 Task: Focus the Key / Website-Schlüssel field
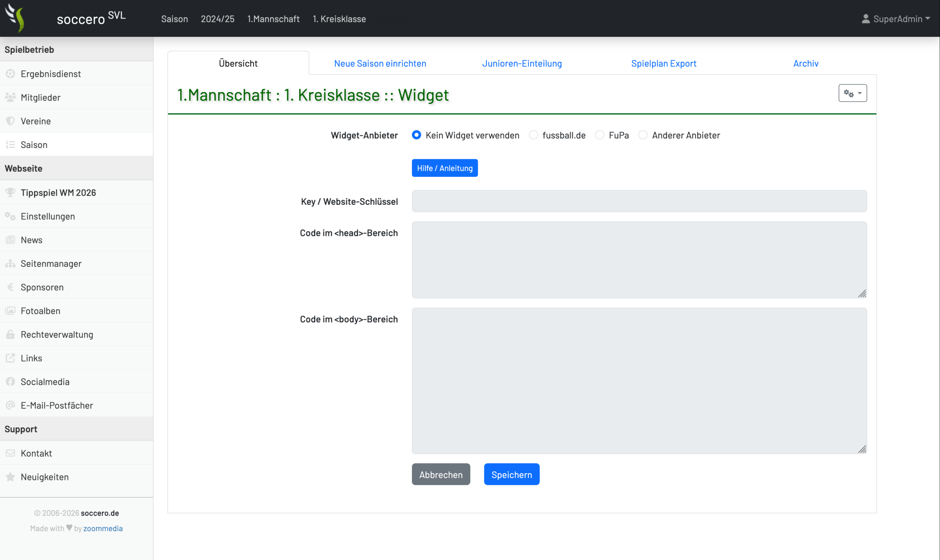click(x=639, y=201)
